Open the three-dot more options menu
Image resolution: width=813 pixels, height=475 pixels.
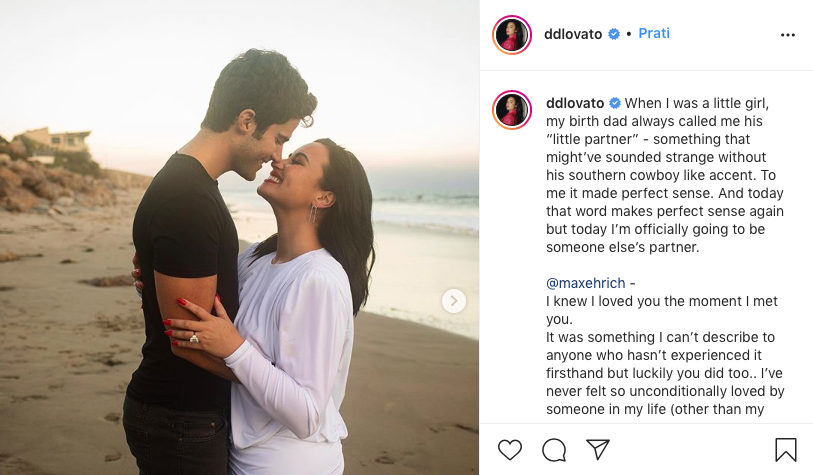point(788,35)
